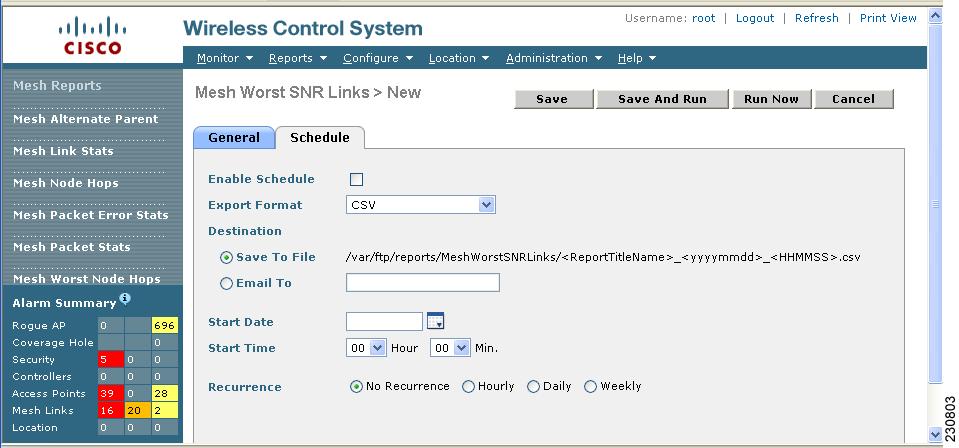Click the red Security alarm count 5
Viewport: 959px width, 448px height.
tap(111, 359)
